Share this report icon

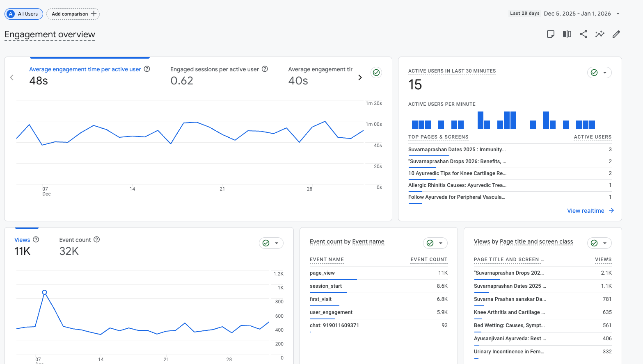(584, 34)
